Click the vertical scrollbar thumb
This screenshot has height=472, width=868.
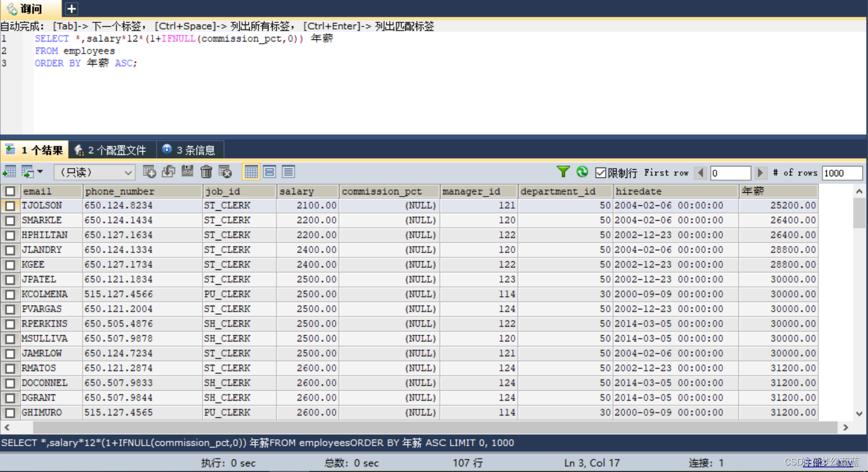[859, 213]
